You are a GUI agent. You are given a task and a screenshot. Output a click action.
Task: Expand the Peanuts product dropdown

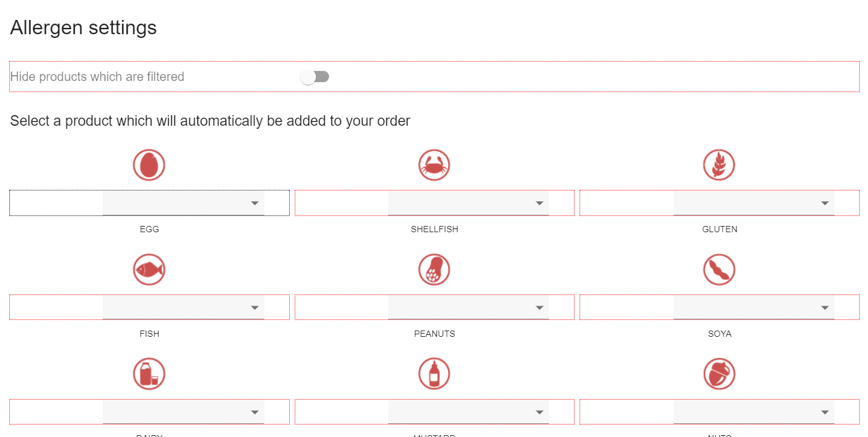tap(469, 308)
